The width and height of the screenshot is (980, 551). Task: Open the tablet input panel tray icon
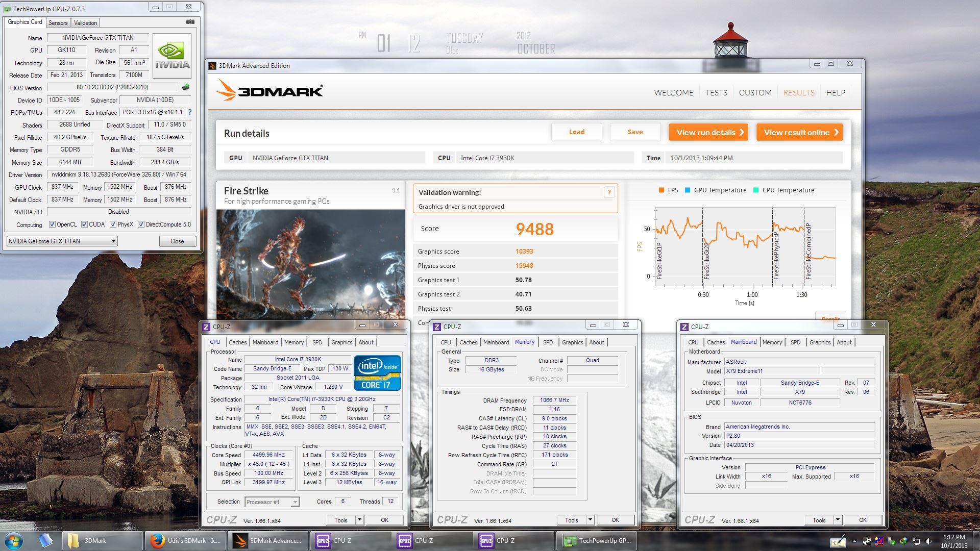tap(838, 542)
